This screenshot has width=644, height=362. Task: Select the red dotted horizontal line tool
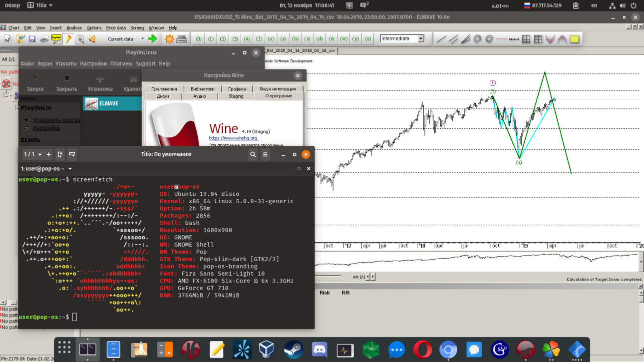[502, 39]
